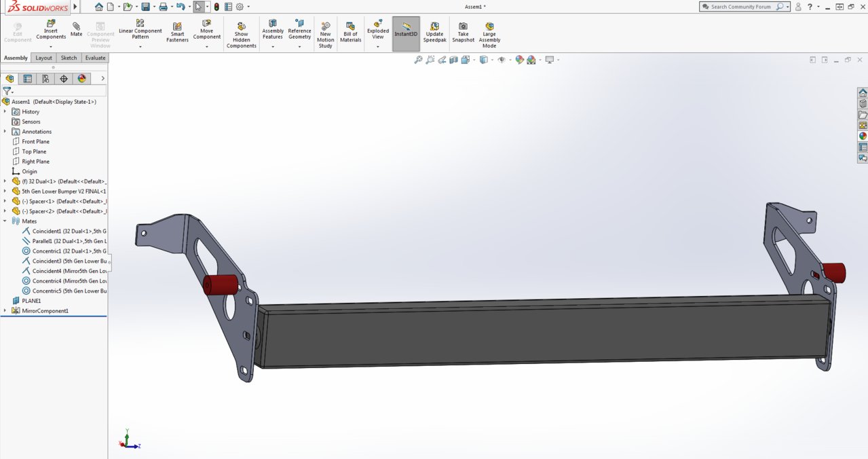Switch to the Sketch tab

point(69,58)
